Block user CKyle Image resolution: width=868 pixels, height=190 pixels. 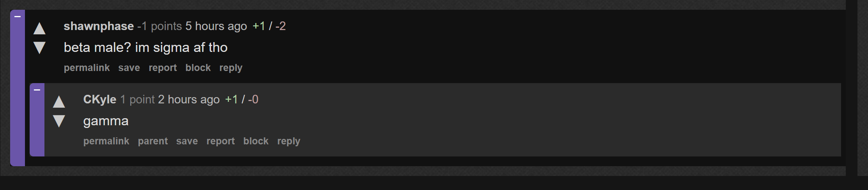tap(256, 141)
